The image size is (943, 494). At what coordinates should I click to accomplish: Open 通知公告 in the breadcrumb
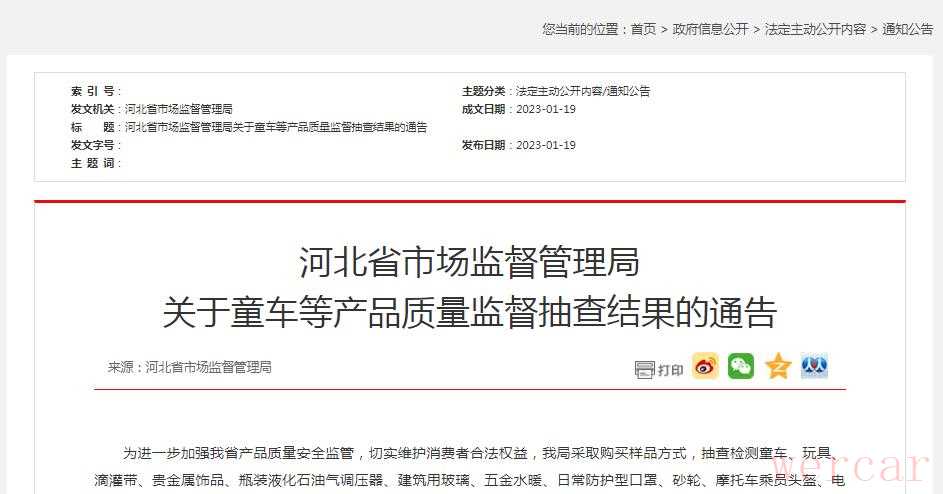point(908,29)
